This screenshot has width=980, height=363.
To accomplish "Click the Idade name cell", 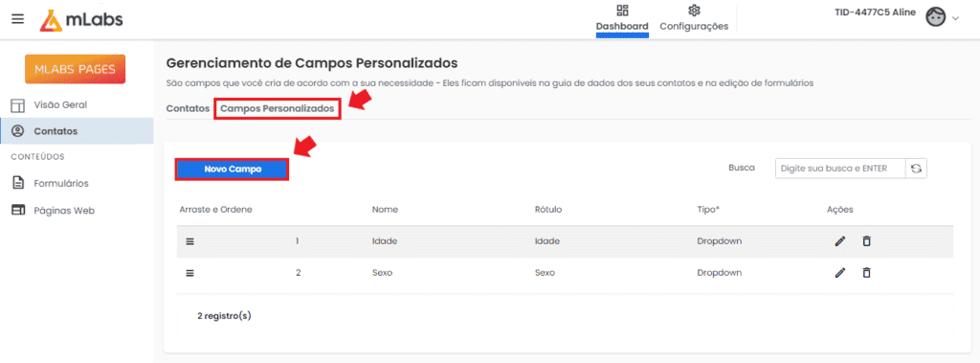I will pyautogui.click(x=385, y=241).
